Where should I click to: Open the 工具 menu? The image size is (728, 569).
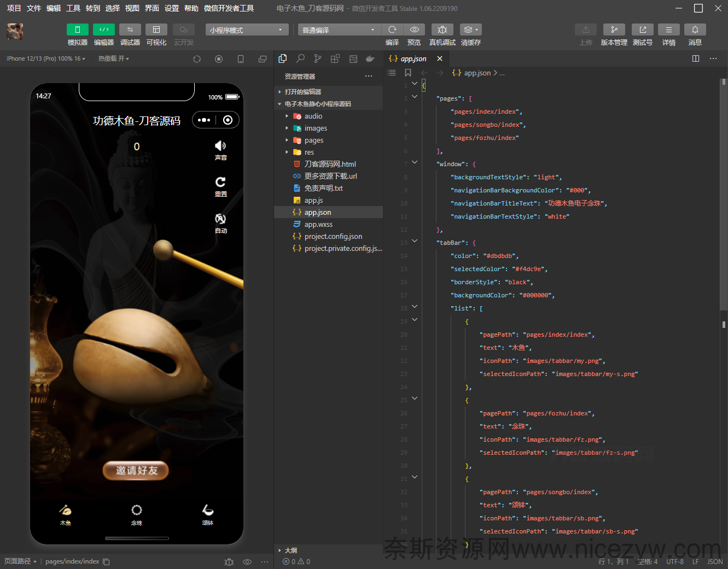tap(73, 8)
